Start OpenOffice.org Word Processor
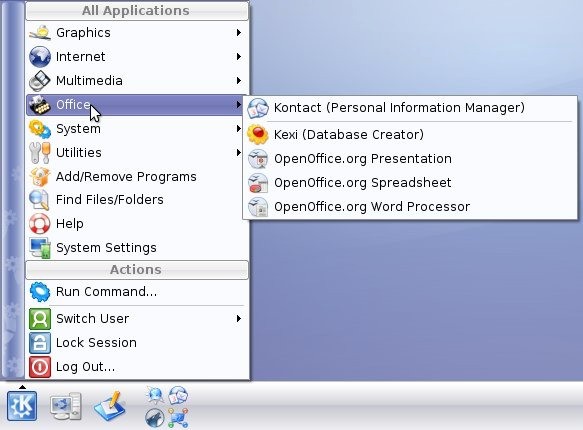Viewport: 583px width, 430px height. [410, 207]
